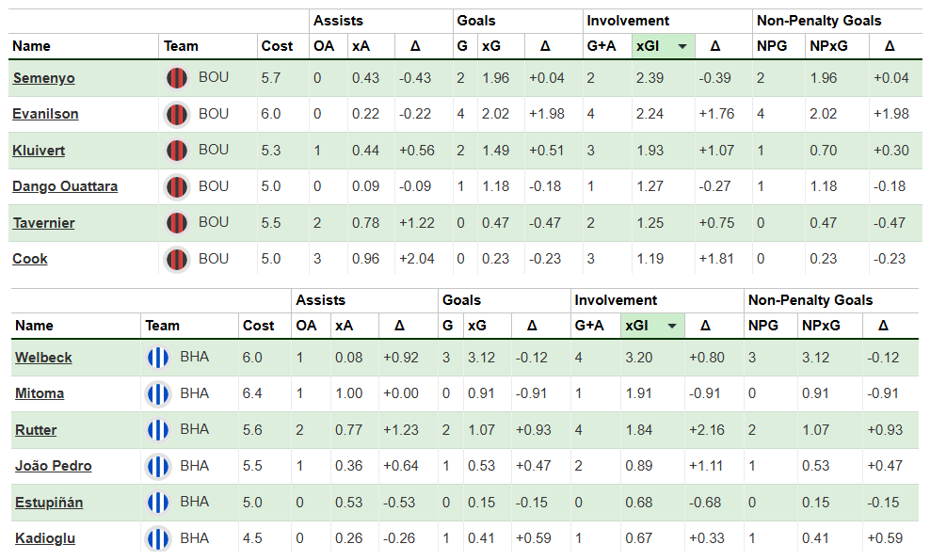Click the team badge beside Evanilson
930x560 pixels.
point(176,115)
